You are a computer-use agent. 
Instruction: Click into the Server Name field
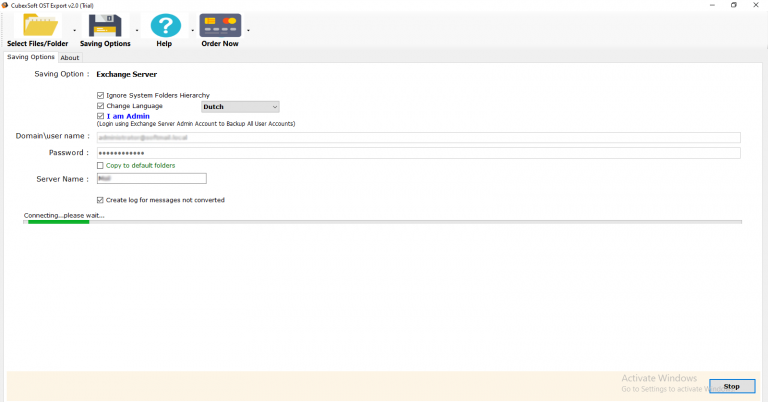[151, 179]
